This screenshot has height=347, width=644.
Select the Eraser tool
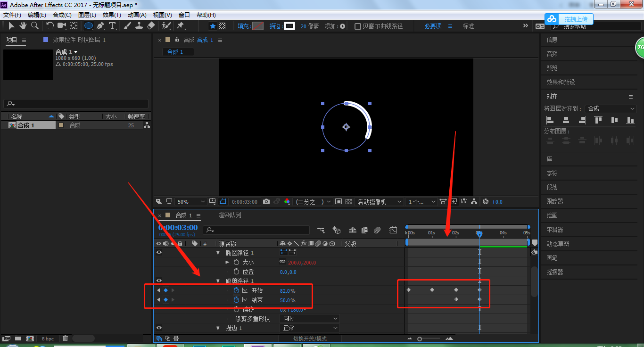[x=151, y=26]
